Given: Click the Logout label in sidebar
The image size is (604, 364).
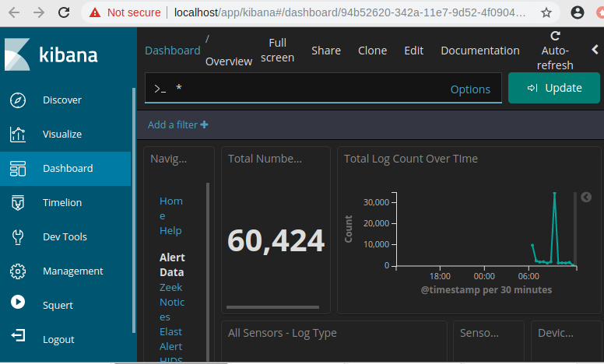Looking at the screenshot, I should click(58, 340).
